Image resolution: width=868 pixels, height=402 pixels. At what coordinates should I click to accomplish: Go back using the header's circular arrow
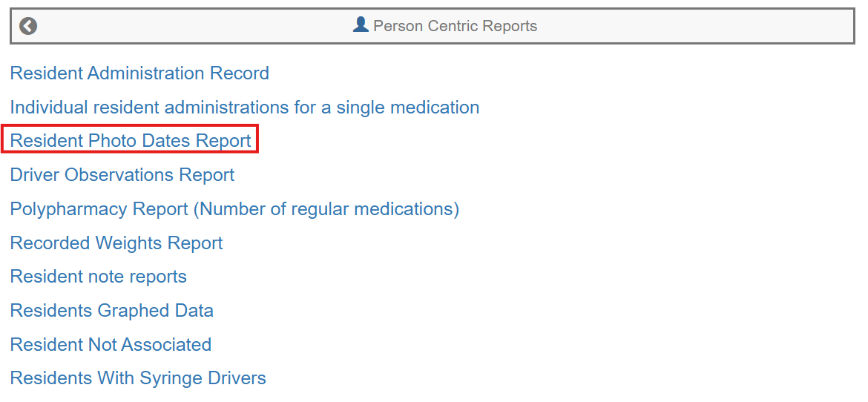(x=28, y=27)
